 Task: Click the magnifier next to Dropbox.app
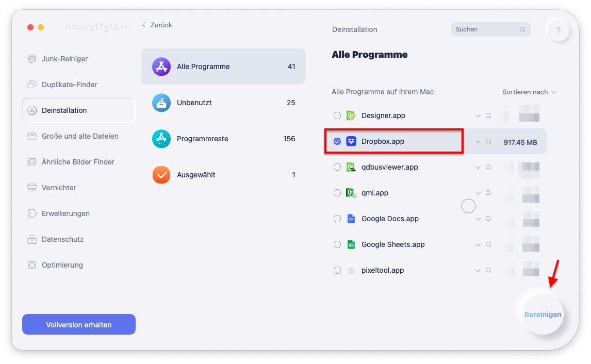[488, 141]
